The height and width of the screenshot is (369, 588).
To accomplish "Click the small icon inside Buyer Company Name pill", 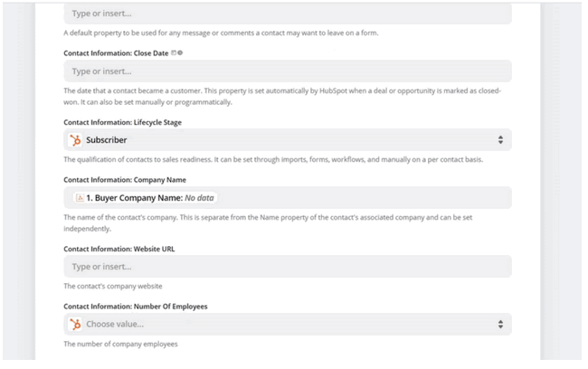I will (81, 197).
